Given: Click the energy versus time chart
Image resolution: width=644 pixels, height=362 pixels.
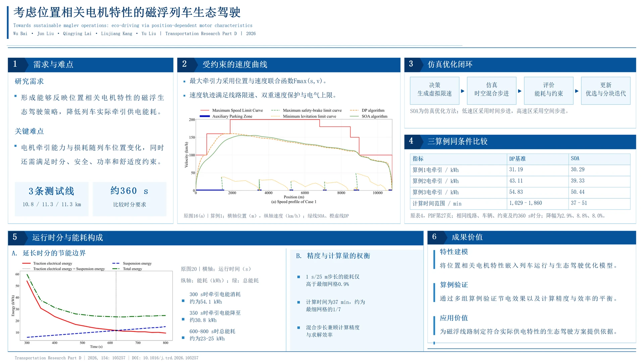Looking at the screenshot, I should [92, 305].
